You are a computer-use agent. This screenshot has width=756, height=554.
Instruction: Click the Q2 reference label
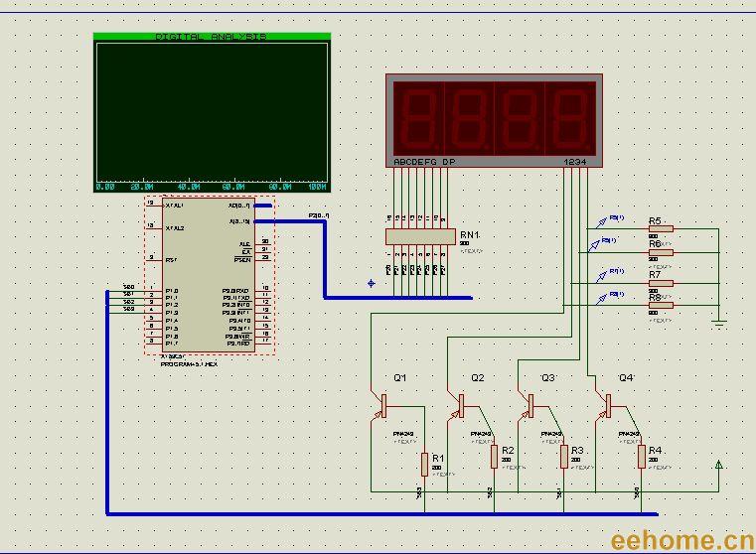tap(477, 378)
